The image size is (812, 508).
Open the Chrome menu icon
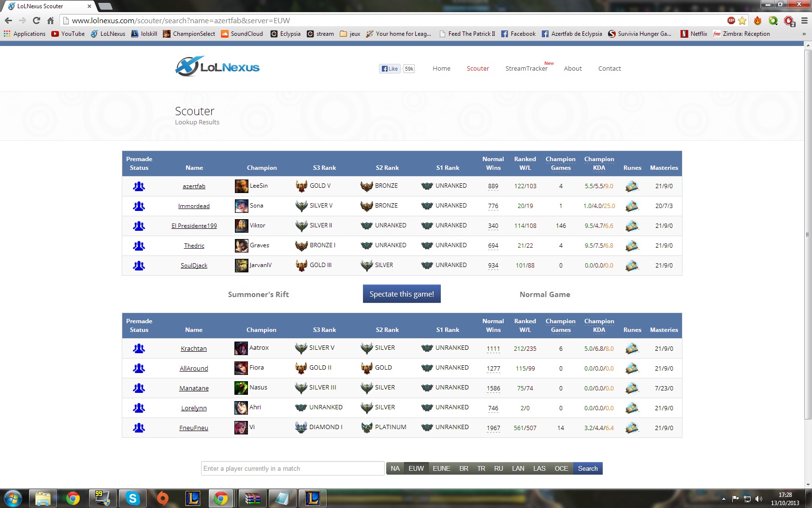point(804,20)
